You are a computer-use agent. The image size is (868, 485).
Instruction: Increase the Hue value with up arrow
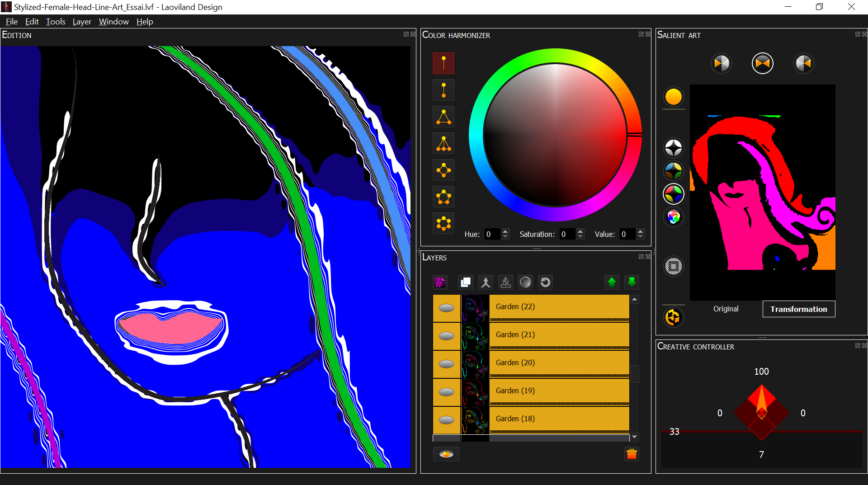(505, 231)
